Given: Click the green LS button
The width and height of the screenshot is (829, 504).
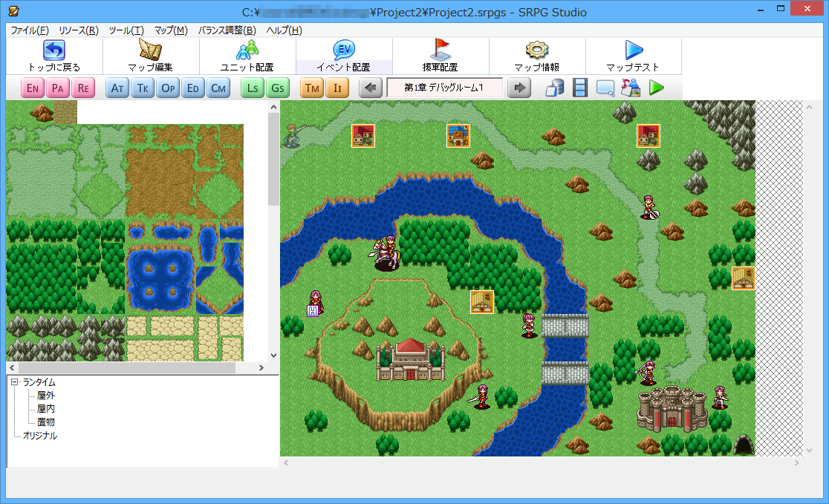Looking at the screenshot, I should 253,88.
